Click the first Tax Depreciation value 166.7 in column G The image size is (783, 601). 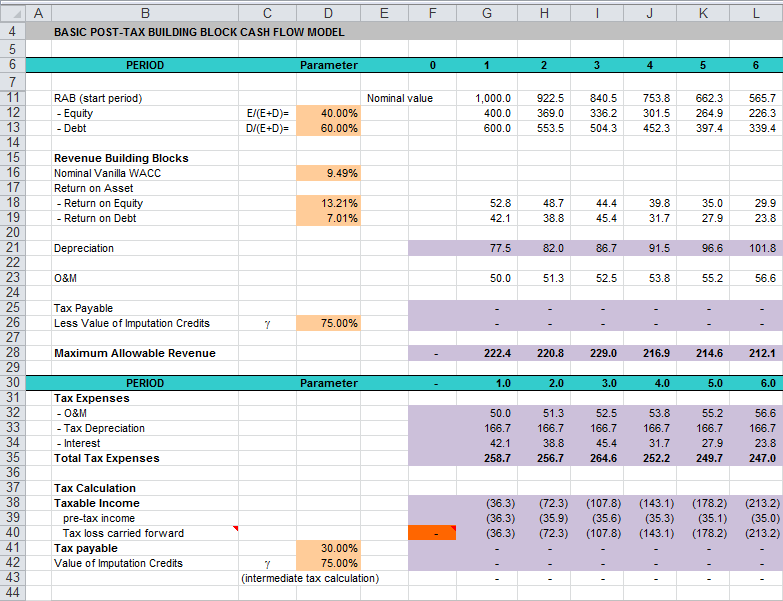coord(497,428)
